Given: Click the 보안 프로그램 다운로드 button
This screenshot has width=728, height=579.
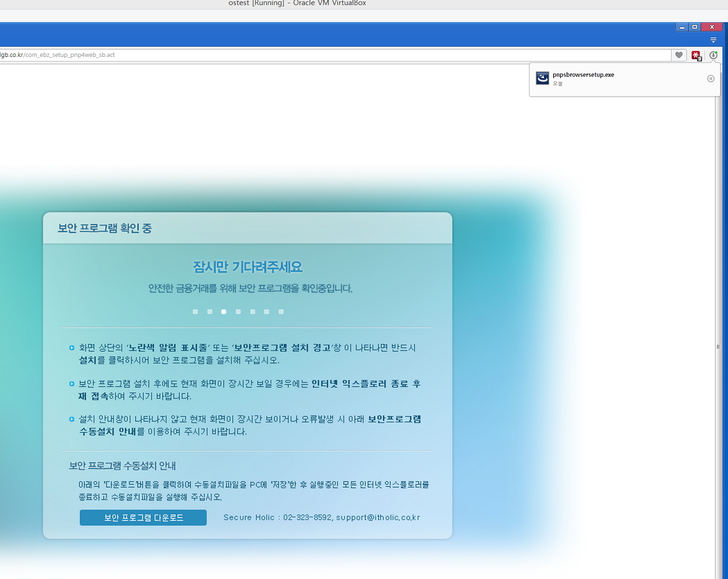Looking at the screenshot, I should click(x=143, y=517).
